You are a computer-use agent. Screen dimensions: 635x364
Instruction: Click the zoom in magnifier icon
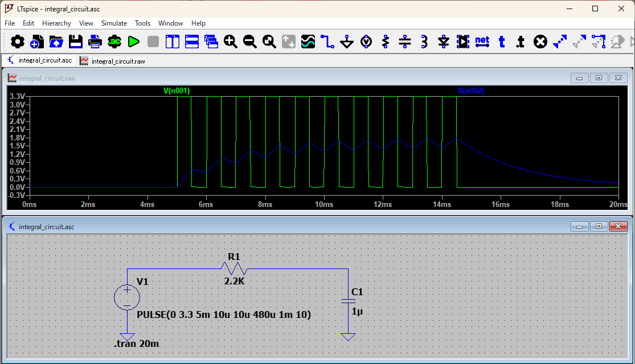coord(231,42)
